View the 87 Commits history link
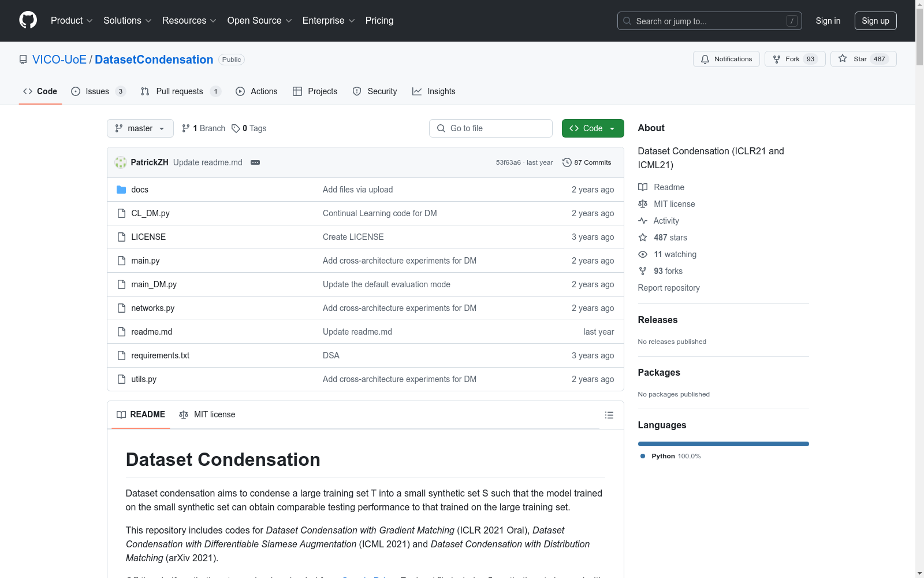 tap(587, 162)
